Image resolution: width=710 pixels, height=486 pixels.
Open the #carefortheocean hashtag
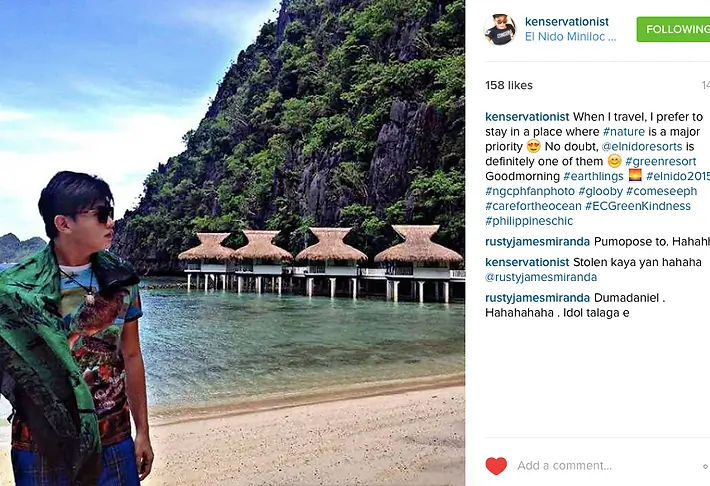[533, 206]
